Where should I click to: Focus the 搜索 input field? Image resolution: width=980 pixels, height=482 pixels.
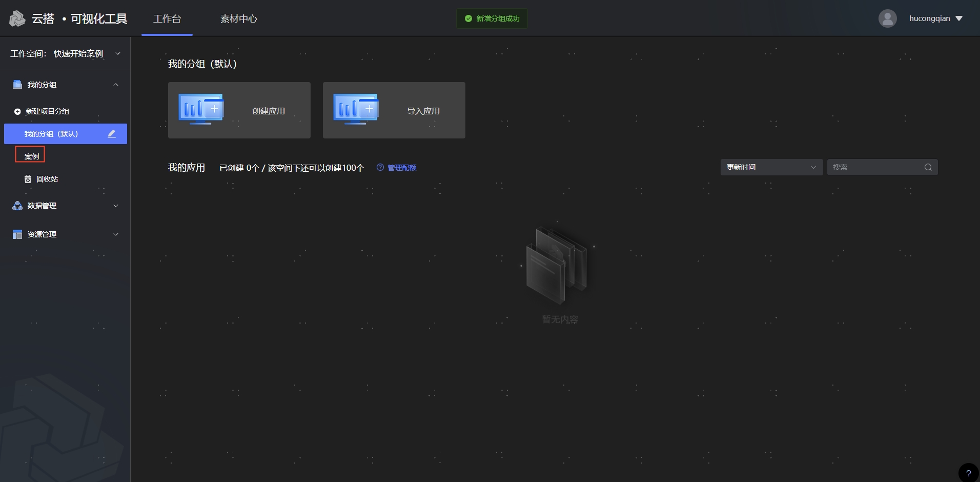tap(882, 167)
